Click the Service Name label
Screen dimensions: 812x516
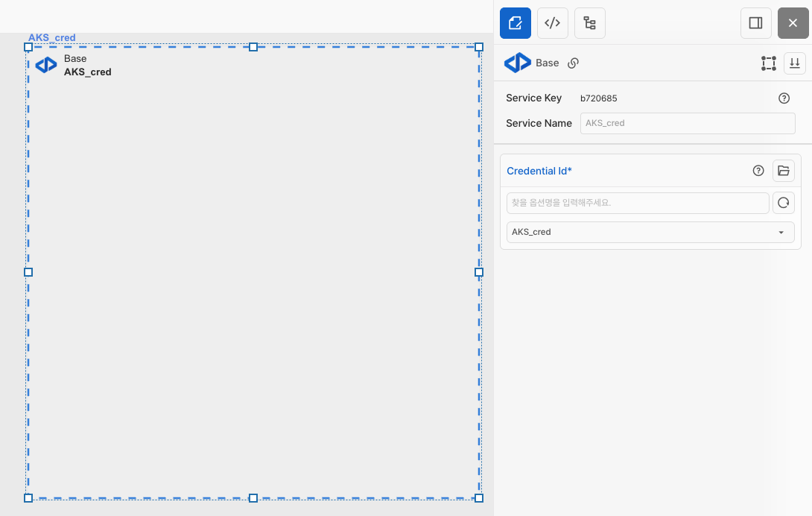539,124
